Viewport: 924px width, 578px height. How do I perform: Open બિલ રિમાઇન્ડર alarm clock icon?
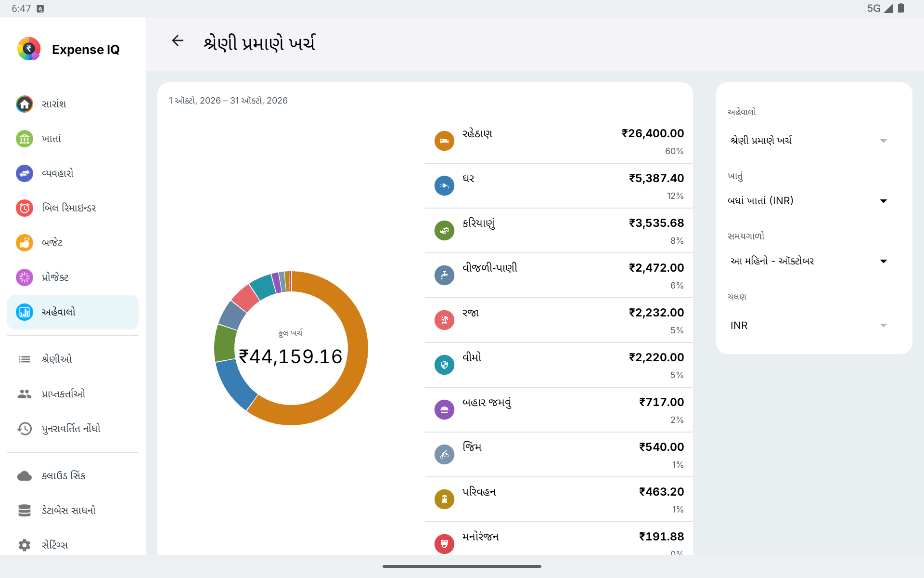tap(25, 208)
